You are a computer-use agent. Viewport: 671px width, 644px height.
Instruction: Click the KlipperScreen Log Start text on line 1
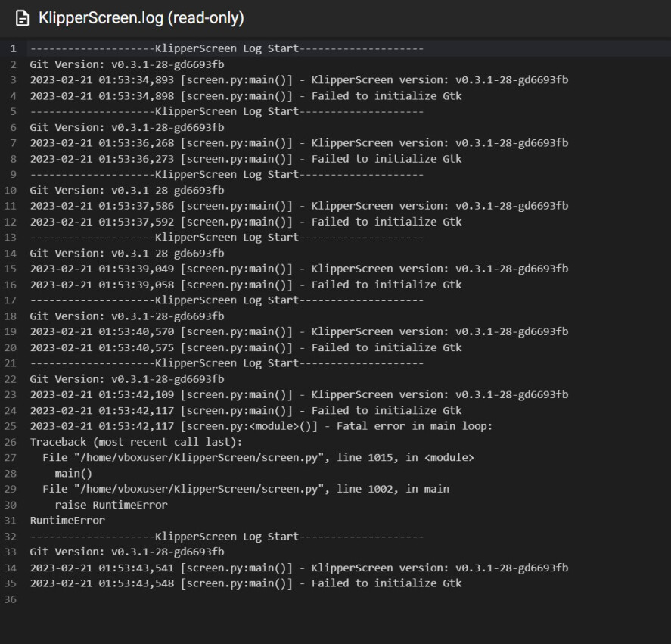(227, 48)
